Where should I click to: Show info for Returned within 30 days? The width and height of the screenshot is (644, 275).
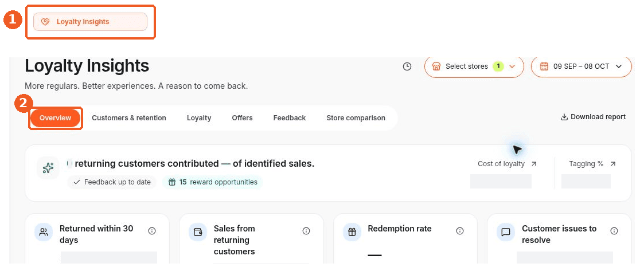click(152, 231)
